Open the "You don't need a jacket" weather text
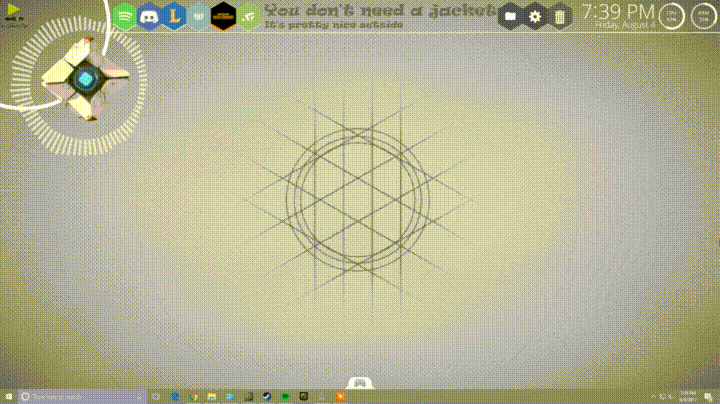 tap(380, 12)
